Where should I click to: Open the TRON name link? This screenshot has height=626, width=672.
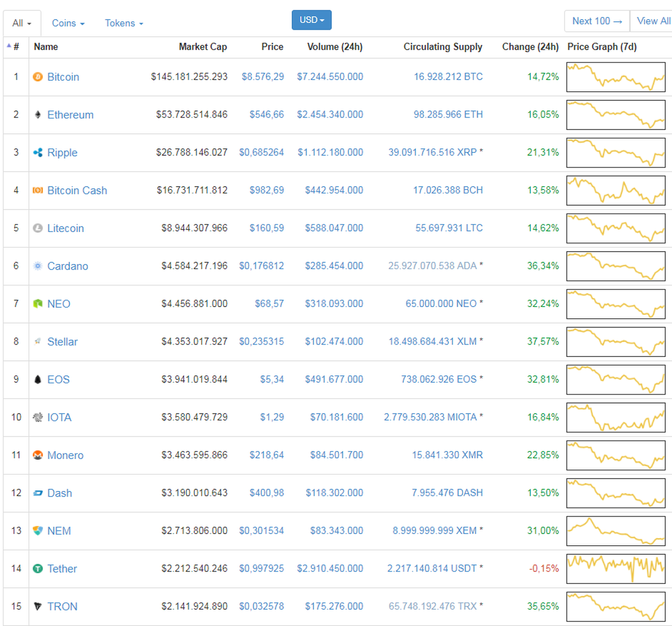coord(62,606)
